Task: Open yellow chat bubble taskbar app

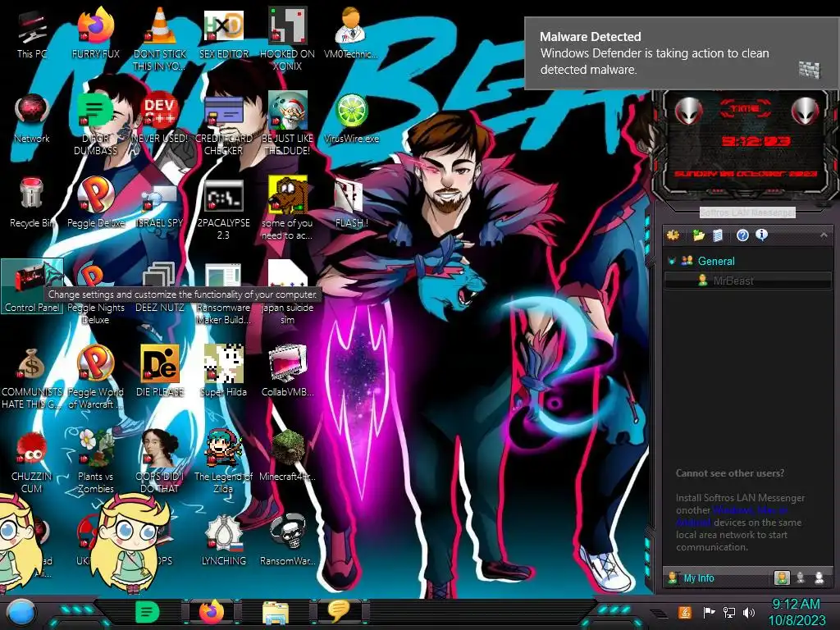Action: (x=339, y=611)
